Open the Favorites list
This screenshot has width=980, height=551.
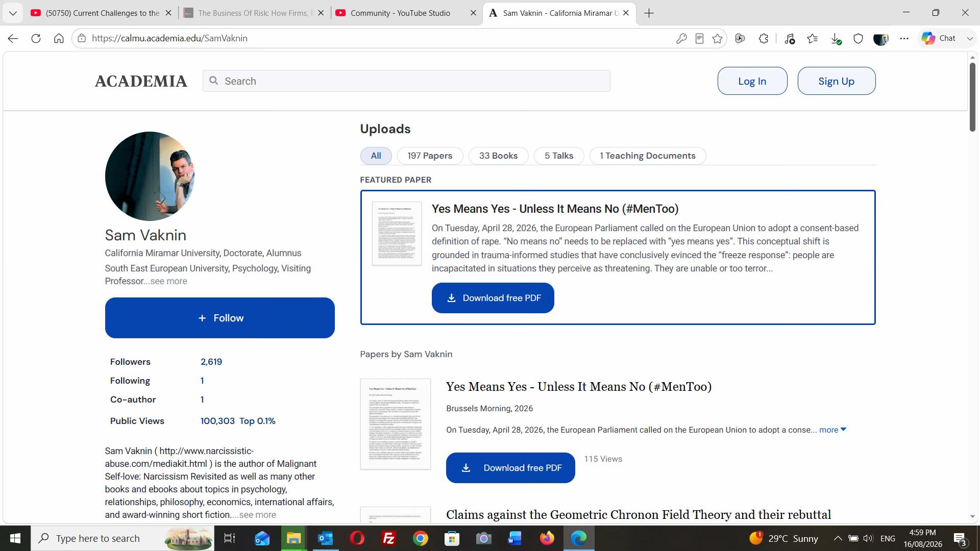[x=813, y=38]
